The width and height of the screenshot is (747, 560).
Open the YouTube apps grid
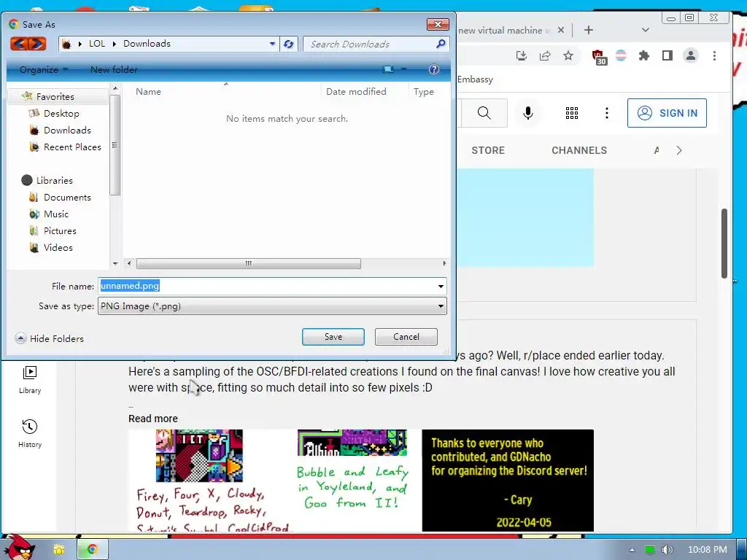572,113
